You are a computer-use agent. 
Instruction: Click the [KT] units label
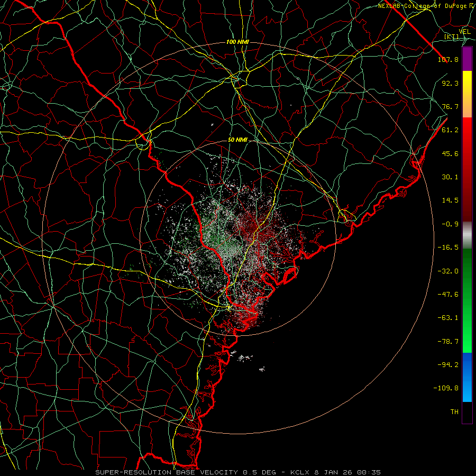point(452,37)
